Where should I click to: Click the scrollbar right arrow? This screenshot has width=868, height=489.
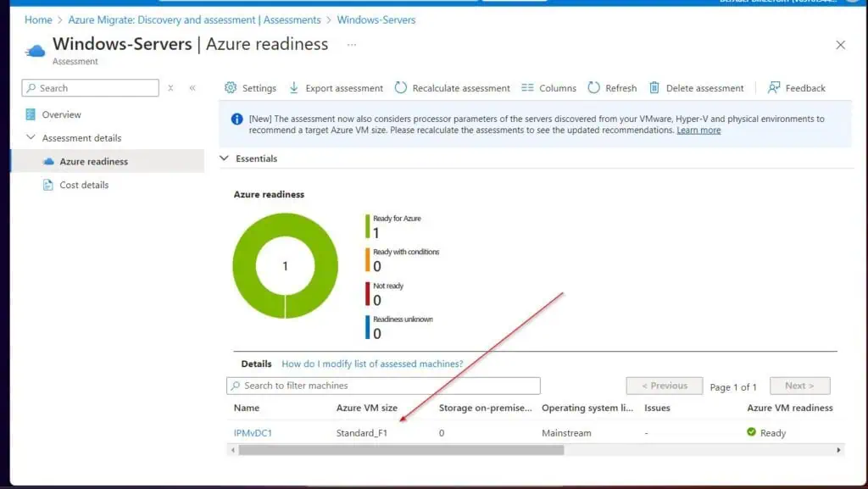pos(838,450)
